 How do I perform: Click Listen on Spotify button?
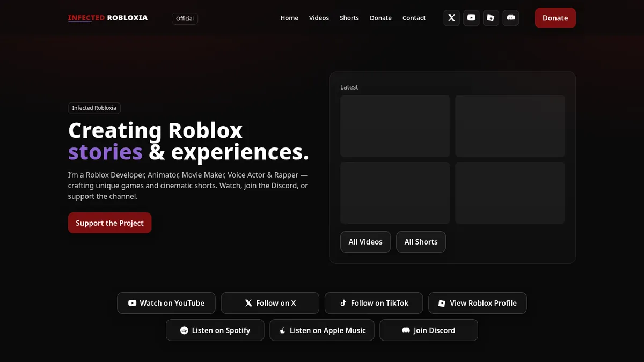215,330
